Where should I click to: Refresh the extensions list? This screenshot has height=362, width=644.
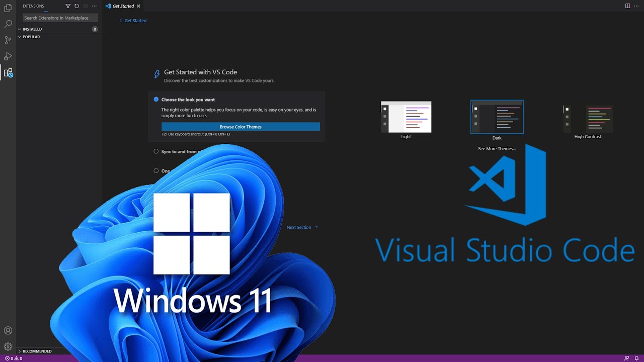tap(76, 6)
